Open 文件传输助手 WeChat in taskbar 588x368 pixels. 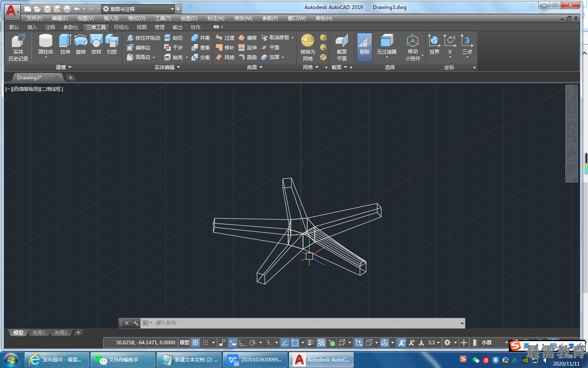coord(122,360)
